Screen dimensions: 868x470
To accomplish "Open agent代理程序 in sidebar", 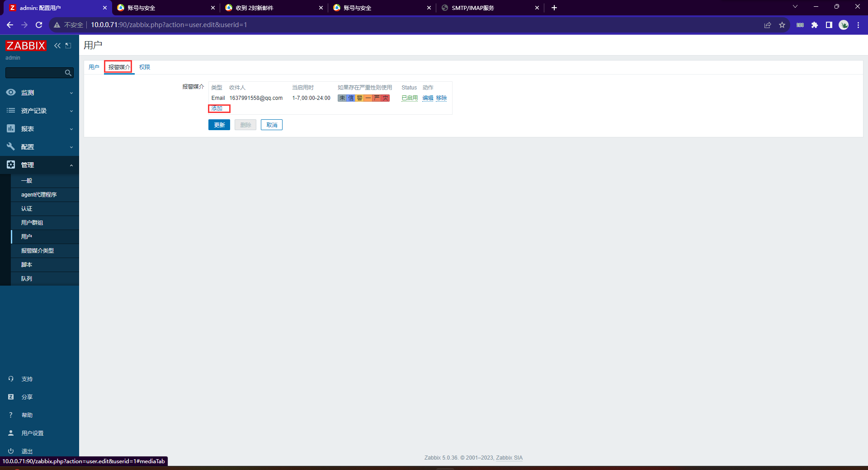I will tap(45, 195).
